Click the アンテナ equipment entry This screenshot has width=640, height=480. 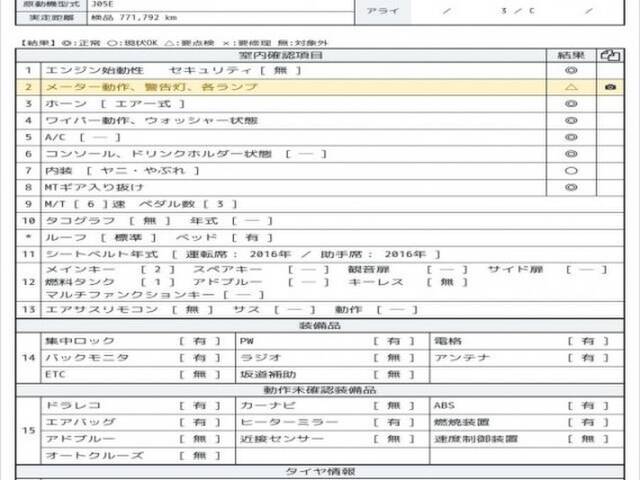(527, 358)
